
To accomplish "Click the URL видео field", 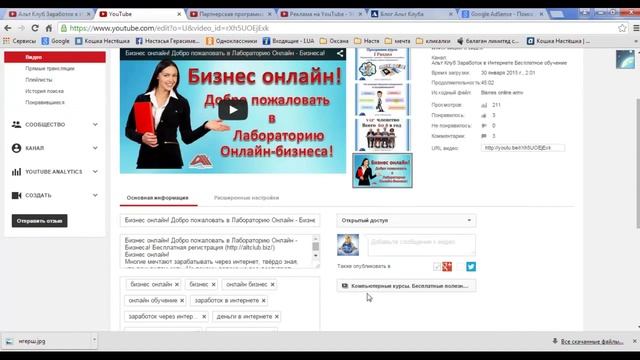I will tap(523, 148).
